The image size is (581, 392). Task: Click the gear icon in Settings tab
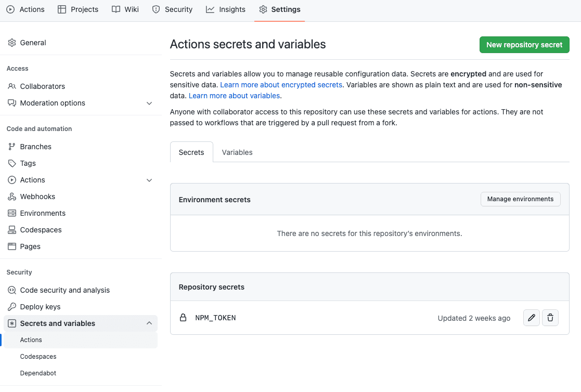[x=263, y=9]
